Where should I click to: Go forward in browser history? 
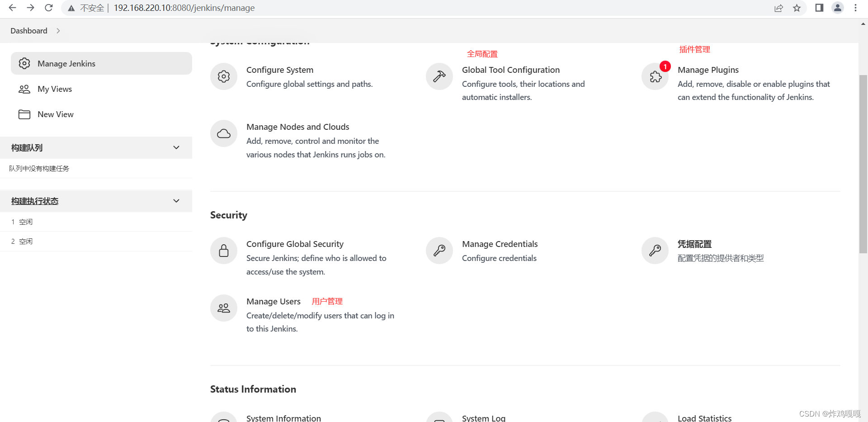tap(30, 8)
